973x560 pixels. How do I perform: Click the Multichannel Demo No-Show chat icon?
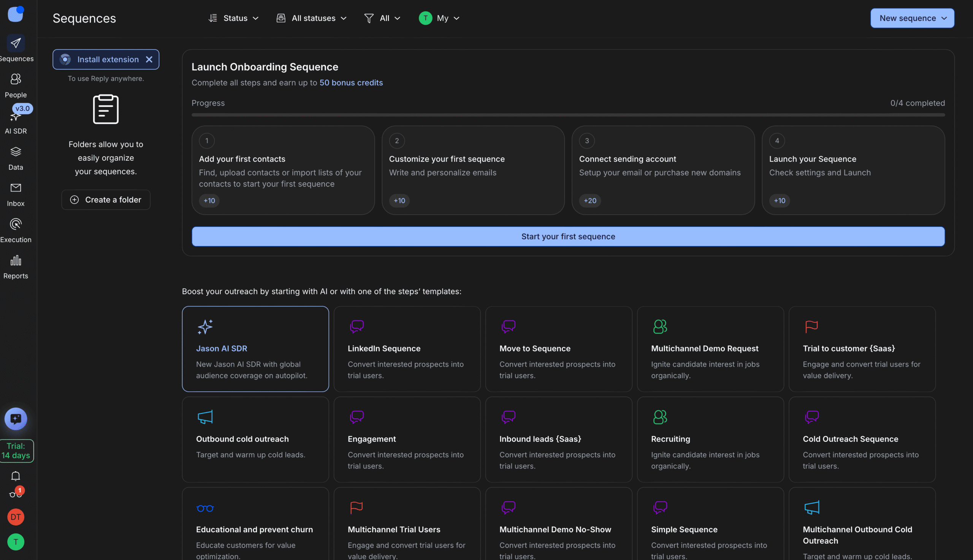[x=508, y=508]
